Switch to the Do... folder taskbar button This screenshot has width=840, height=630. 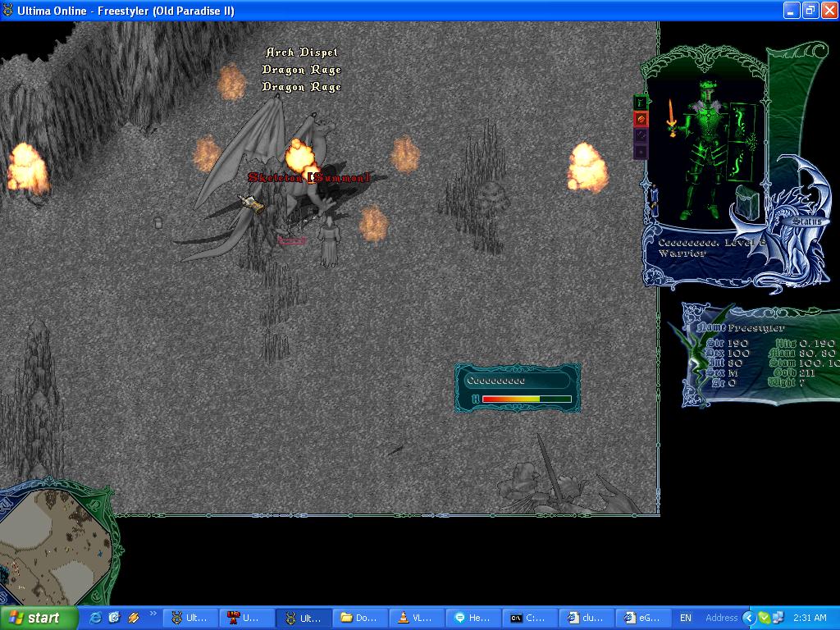(362, 618)
